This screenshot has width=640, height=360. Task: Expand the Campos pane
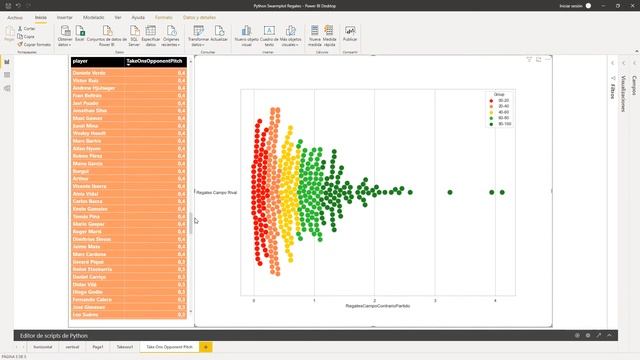[634, 63]
